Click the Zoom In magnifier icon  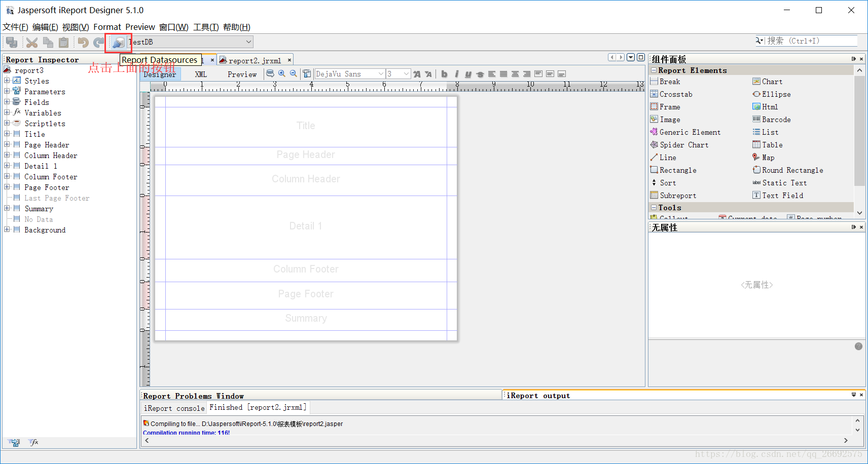pos(282,74)
